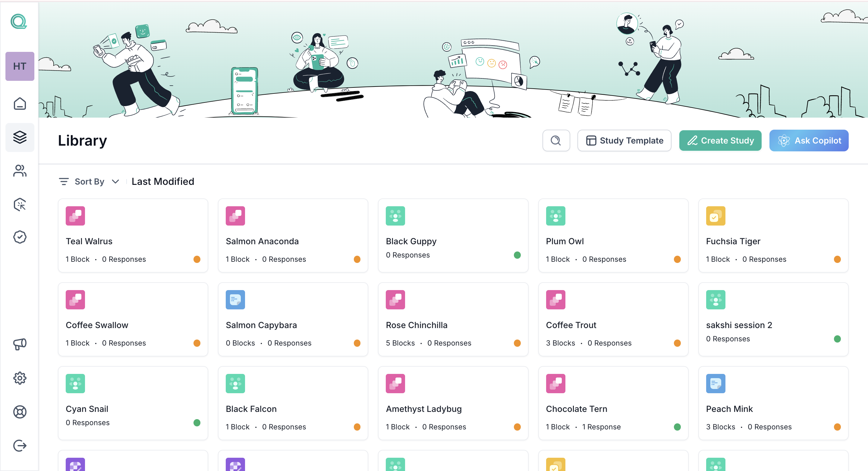868x471 pixels.
Task: Go to Home via the house icon
Action: coord(20,103)
